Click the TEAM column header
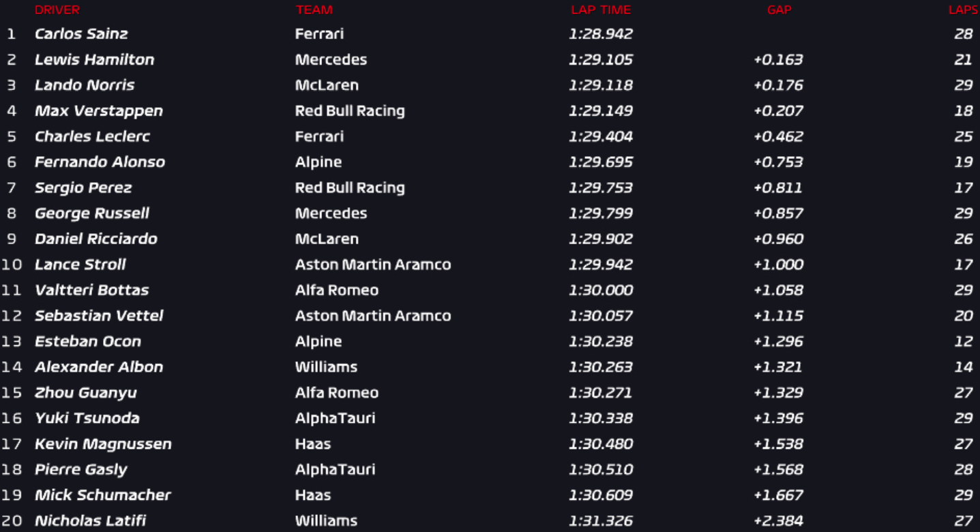 coord(314,10)
